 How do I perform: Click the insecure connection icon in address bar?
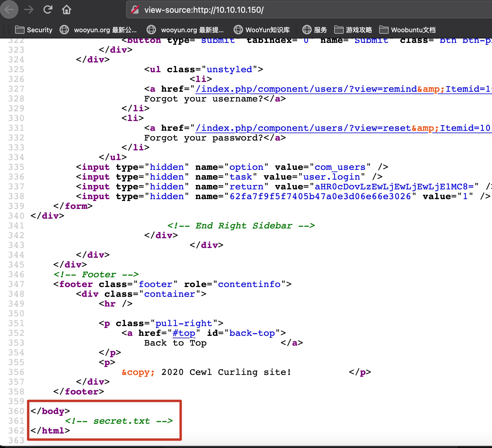point(135,10)
